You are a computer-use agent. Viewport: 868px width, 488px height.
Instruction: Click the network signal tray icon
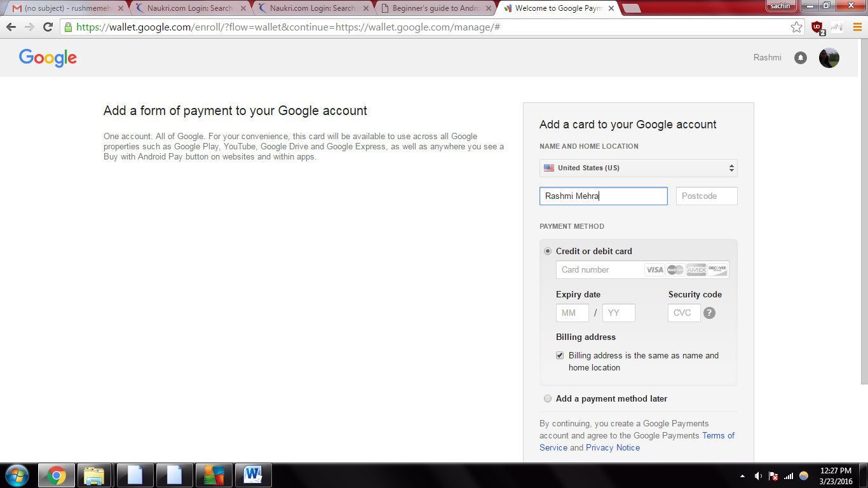click(789, 476)
